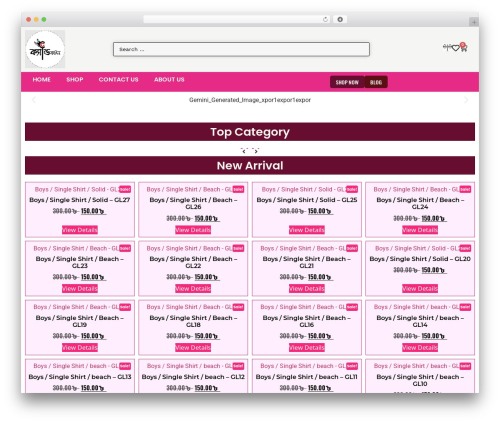This screenshot has width=500, height=423.
Task: Click the BLOG button
Action: [x=376, y=82]
